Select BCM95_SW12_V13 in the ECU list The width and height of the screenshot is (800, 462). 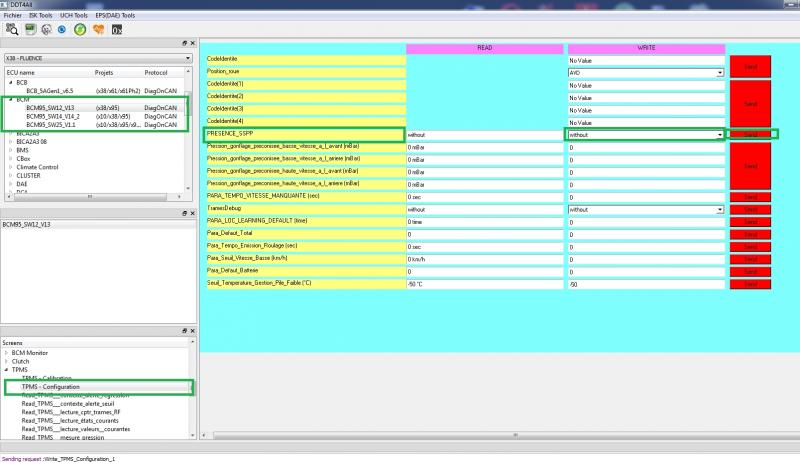tap(50, 108)
